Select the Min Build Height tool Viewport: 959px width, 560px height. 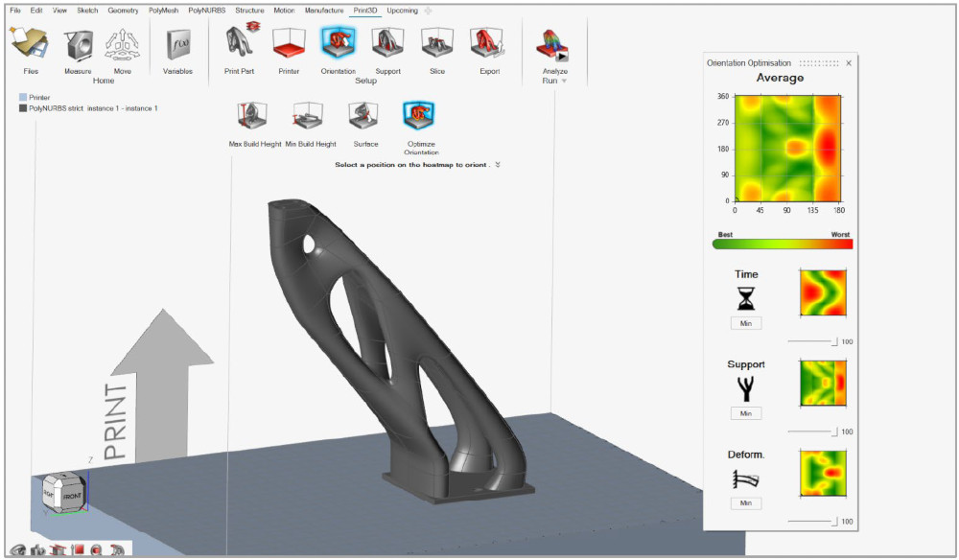[x=307, y=113]
